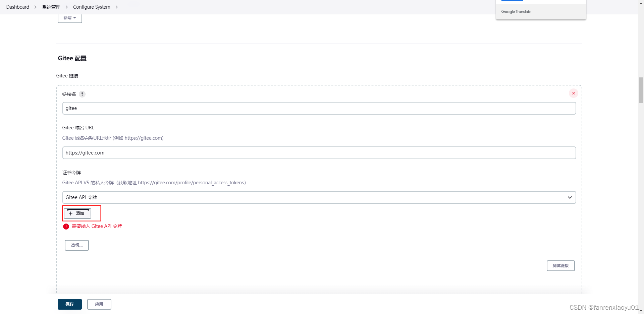
Task: Click the Google Translate popup label
Action: click(516, 12)
